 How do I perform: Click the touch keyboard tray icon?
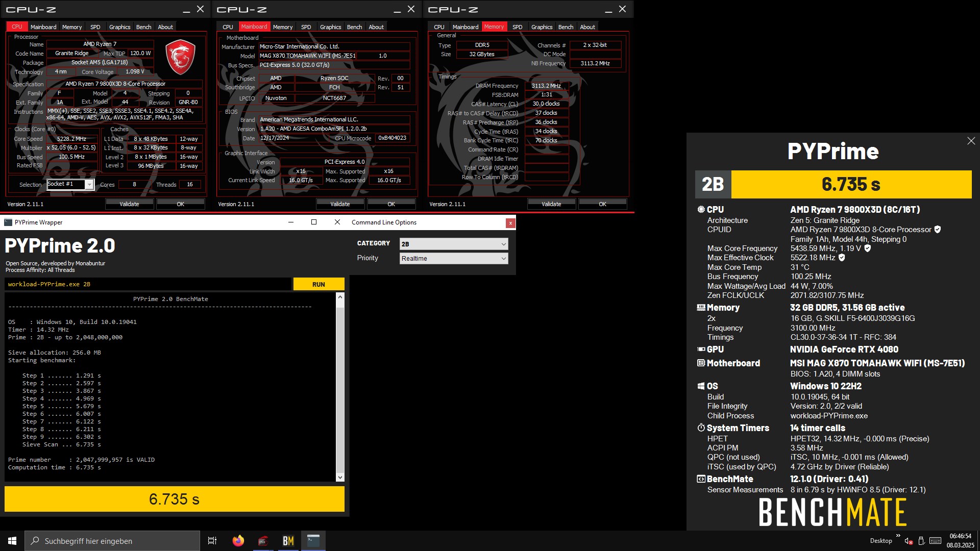936,541
